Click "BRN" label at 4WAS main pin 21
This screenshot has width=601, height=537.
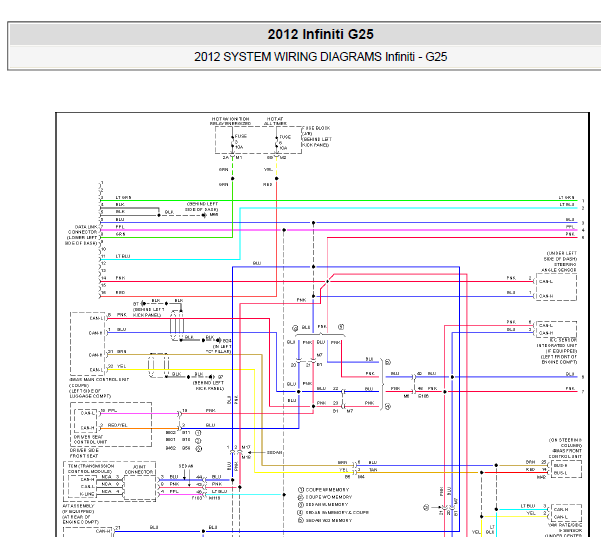point(122,351)
